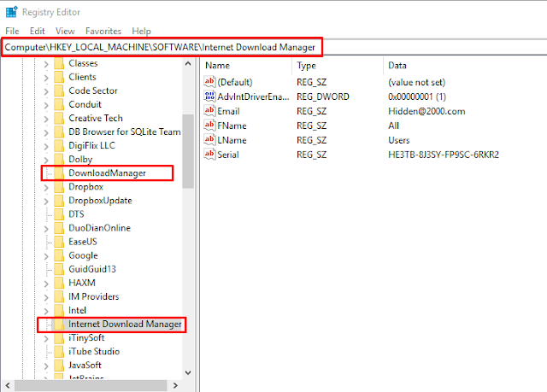Expand the IM Providers key
The image size is (547, 392).
tap(46, 297)
